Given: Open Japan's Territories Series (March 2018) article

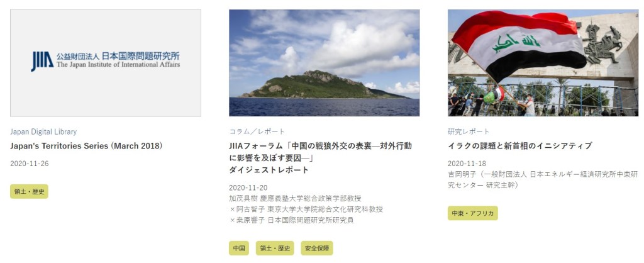Looking at the screenshot, I should pos(87,146).
